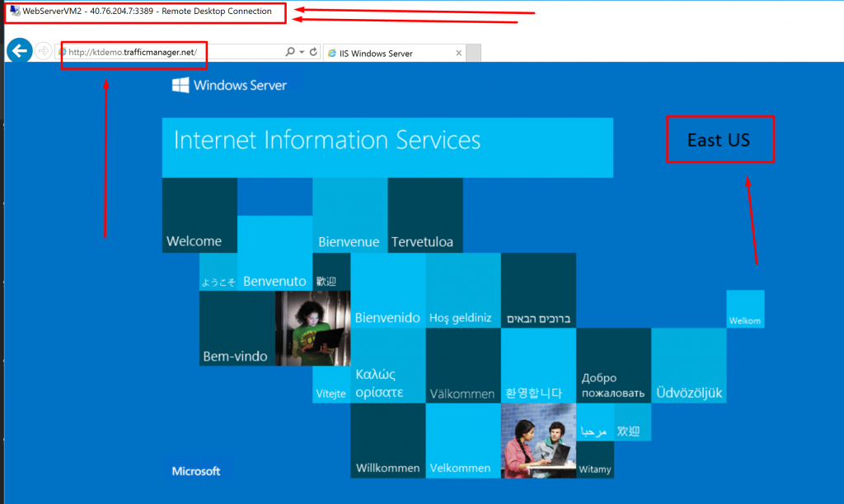Click the WebServerVM2 Remote Desktop title text
The image size is (844, 504).
tap(147, 11)
